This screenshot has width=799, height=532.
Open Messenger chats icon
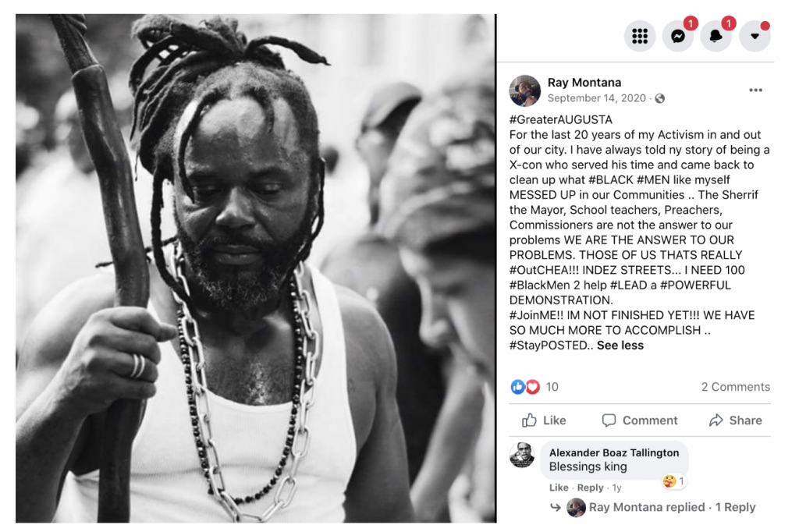click(x=678, y=36)
